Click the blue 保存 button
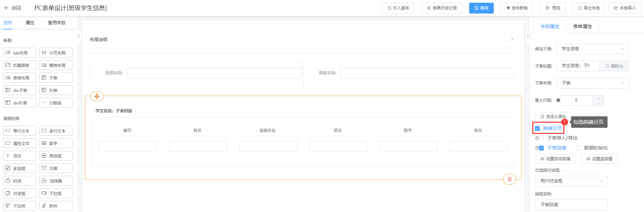 [481, 8]
